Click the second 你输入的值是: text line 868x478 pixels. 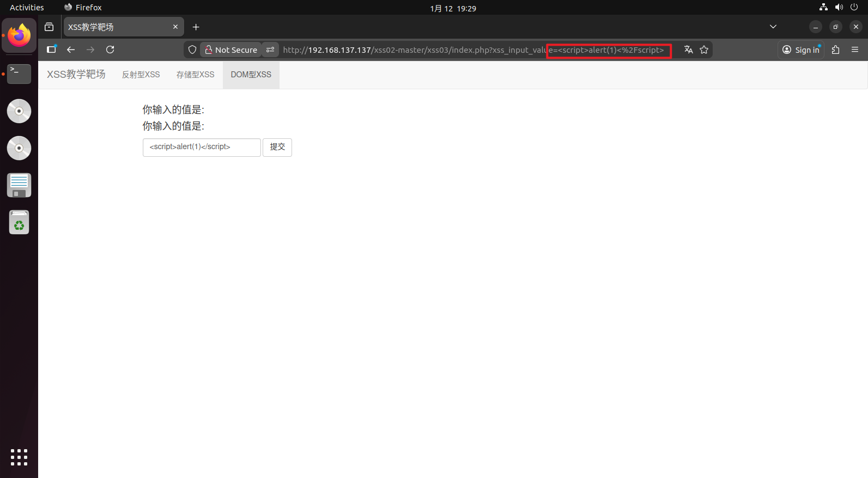point(173,126)
